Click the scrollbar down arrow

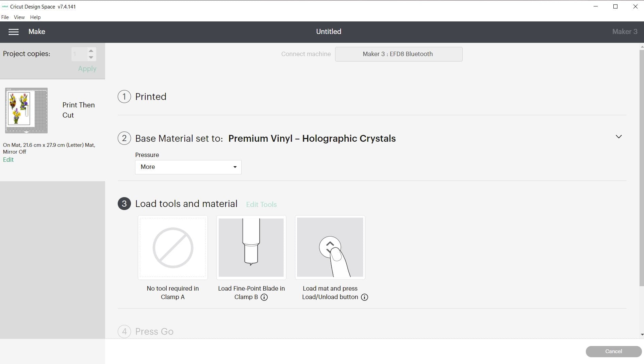pyautogui.click(x=642, y=335)
